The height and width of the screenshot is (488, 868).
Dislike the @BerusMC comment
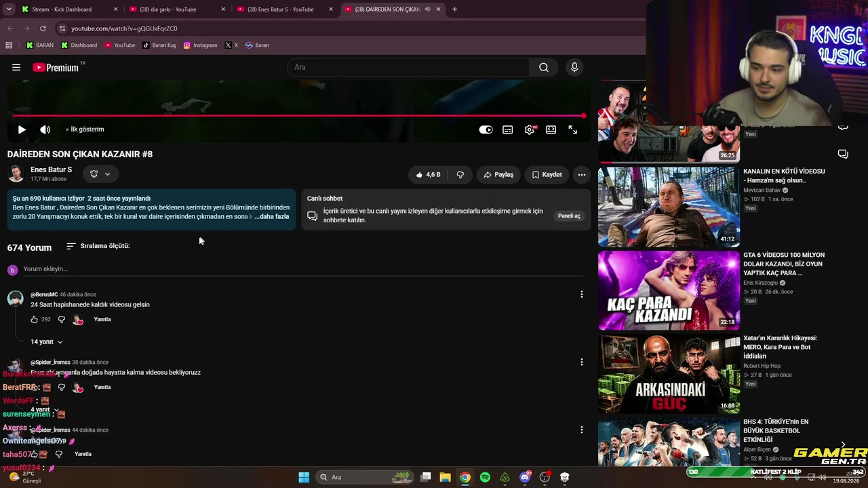point(61,319)
